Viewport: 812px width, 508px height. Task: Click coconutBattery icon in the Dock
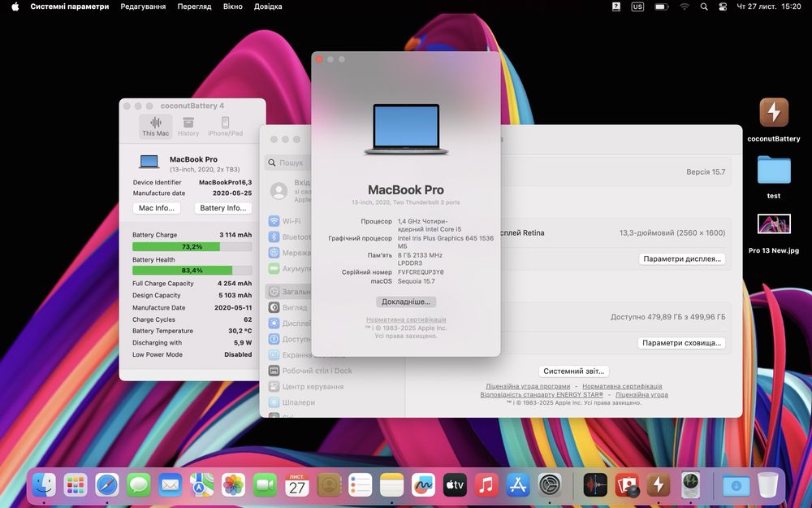tap(659, 486)
